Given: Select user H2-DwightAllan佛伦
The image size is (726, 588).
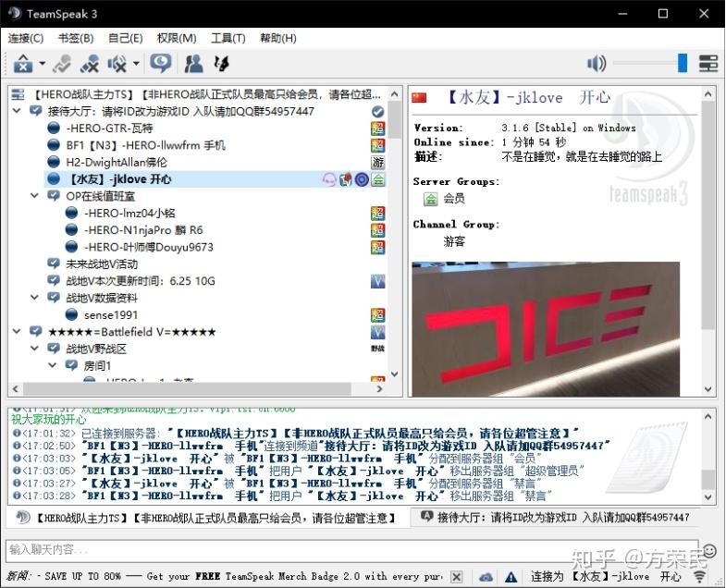Looking at the screenshot, I should pos(117,162).
